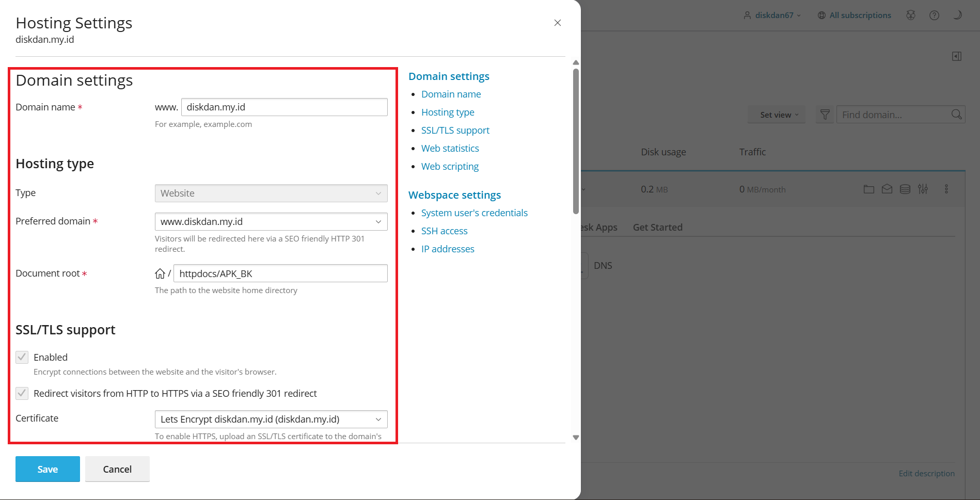The width and height of the screenshot is (980, 500).
Task: Switch to the Get Started tab
Action: coord(657,228)
